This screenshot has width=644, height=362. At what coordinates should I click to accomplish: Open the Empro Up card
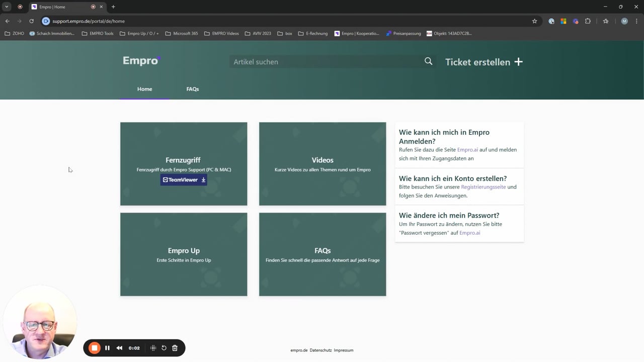tap(184, 254)
